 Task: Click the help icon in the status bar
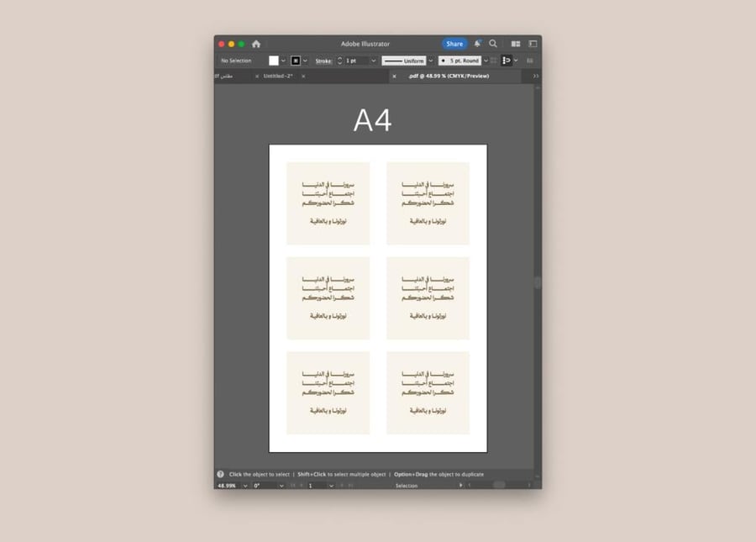click(x=220, y=474)
